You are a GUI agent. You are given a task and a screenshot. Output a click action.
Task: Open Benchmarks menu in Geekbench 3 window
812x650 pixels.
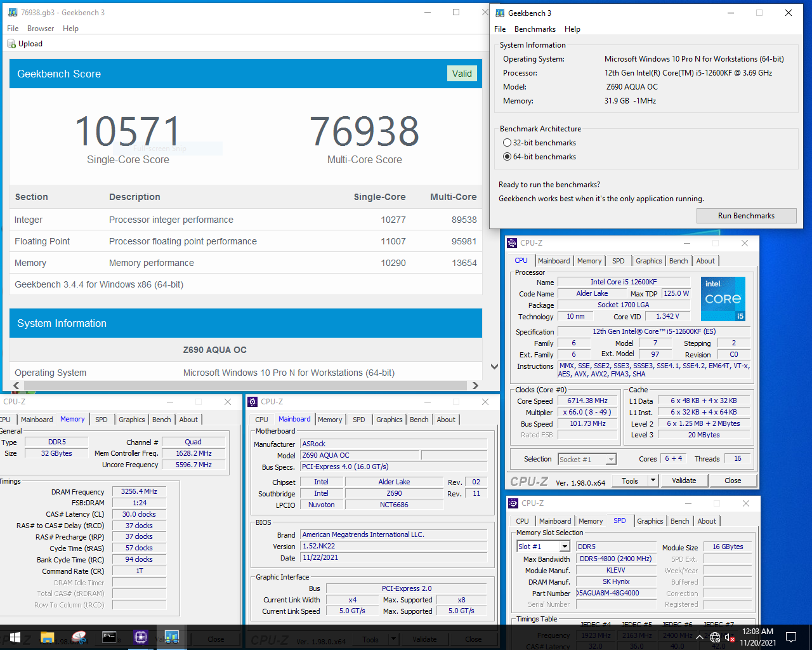(535, 29)
